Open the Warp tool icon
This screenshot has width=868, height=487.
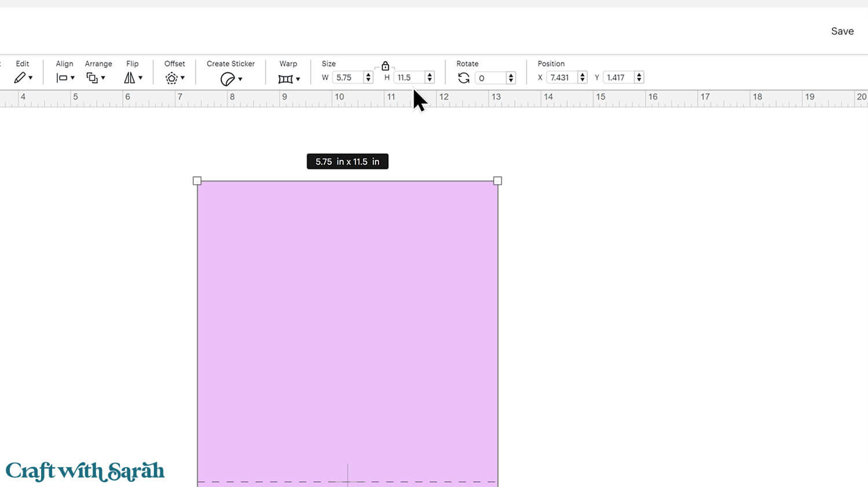285,79
